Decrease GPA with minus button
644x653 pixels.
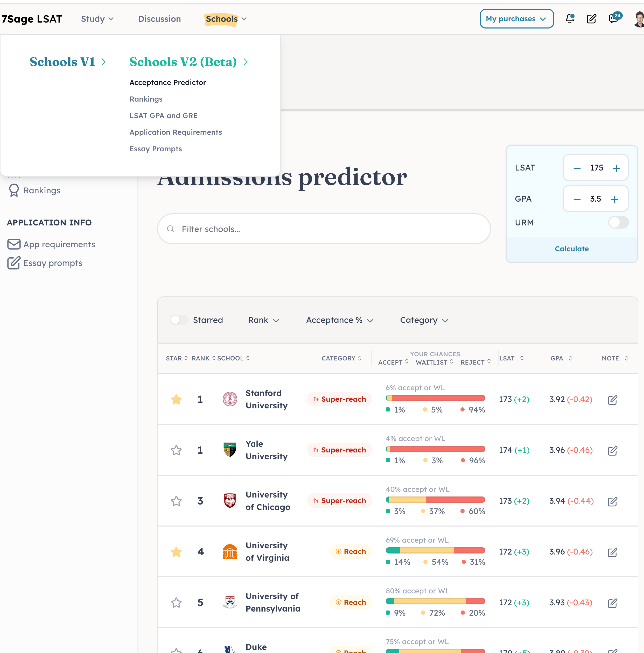[x=577, y=199]
